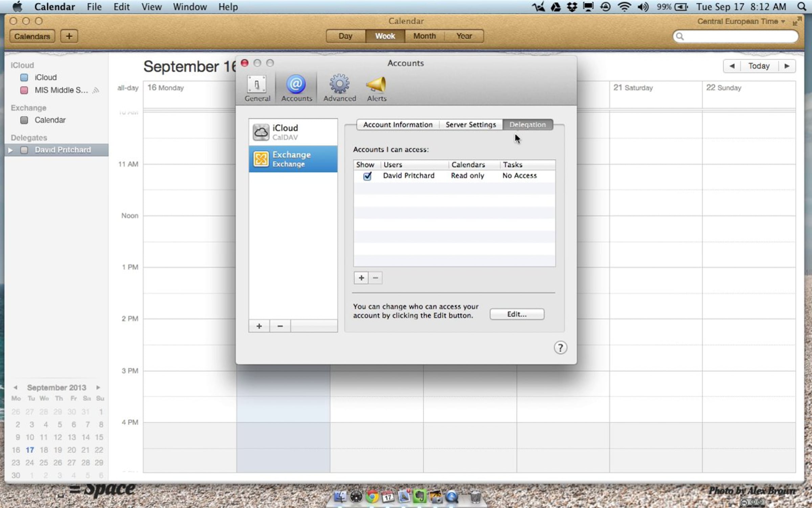
Task: Open the General preferences pane
Action: 257,88
